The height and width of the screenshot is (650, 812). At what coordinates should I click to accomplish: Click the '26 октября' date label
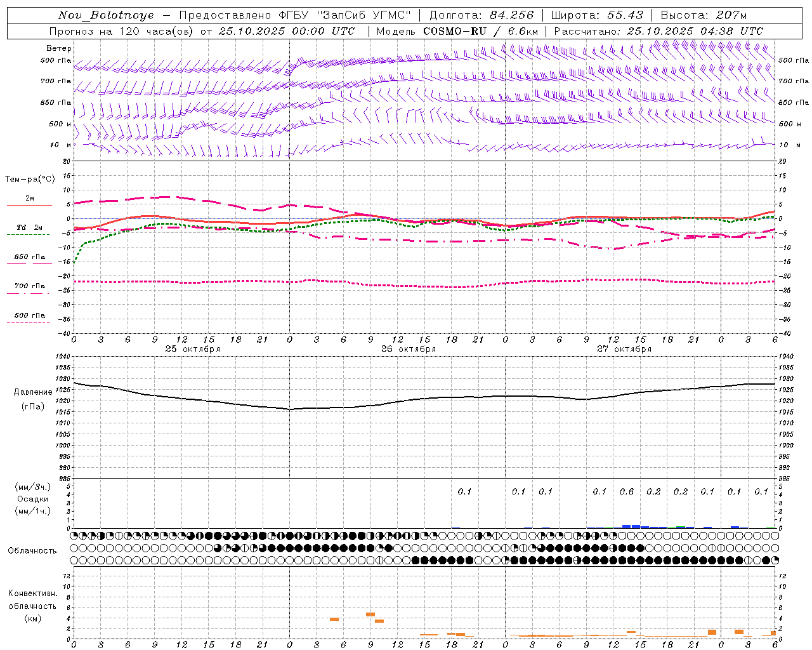click(x=409, y=349)
